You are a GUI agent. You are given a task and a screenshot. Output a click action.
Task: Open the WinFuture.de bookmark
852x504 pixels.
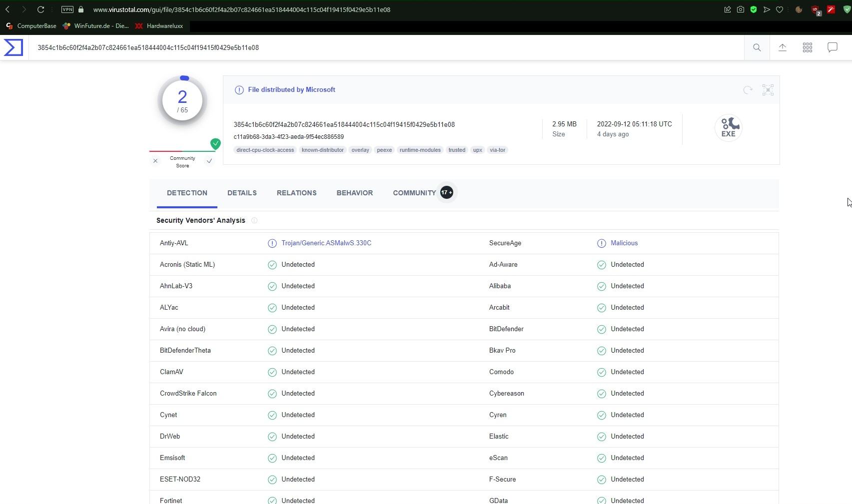point(96,26)
